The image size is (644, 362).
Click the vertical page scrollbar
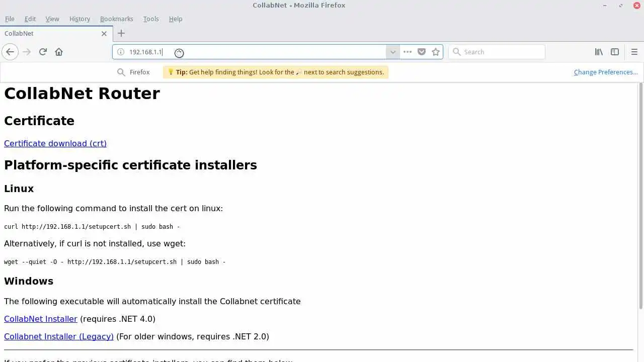(640, 196)
